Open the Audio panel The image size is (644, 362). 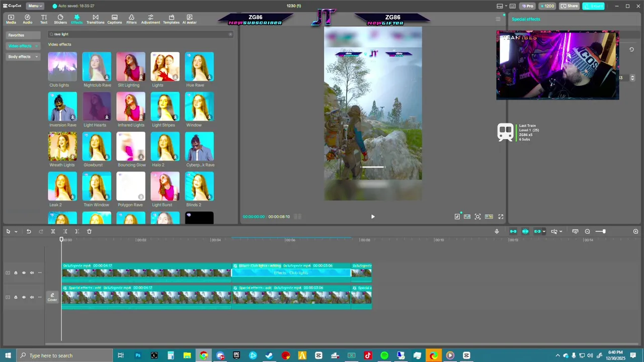pos(27,19)
